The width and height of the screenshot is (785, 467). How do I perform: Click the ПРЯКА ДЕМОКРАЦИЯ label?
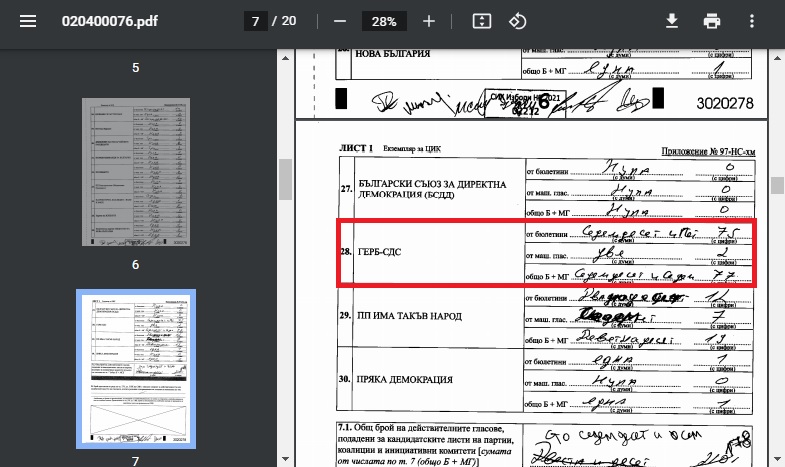pos(405,379)
